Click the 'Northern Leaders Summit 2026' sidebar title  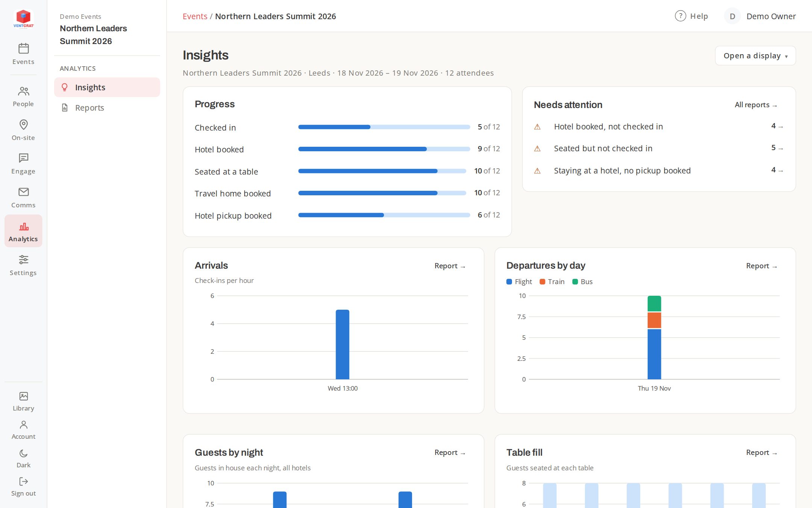pyautogui.click(x=93, y=35)
